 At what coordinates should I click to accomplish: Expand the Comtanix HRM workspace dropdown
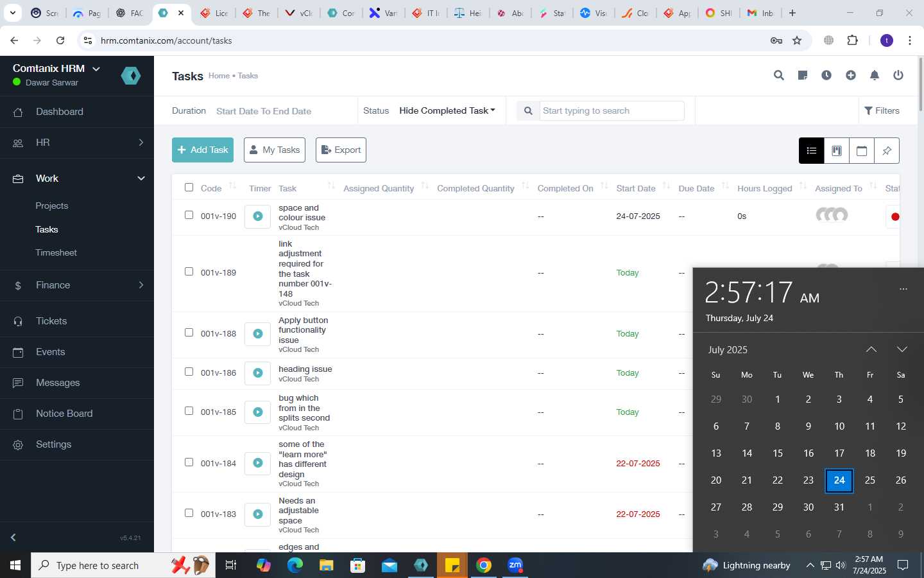pos(96,69)
